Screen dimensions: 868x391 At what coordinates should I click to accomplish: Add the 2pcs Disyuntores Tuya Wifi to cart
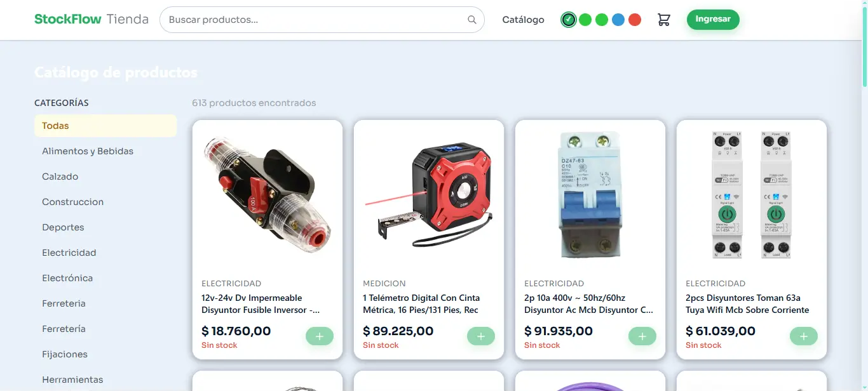[804, 336]
